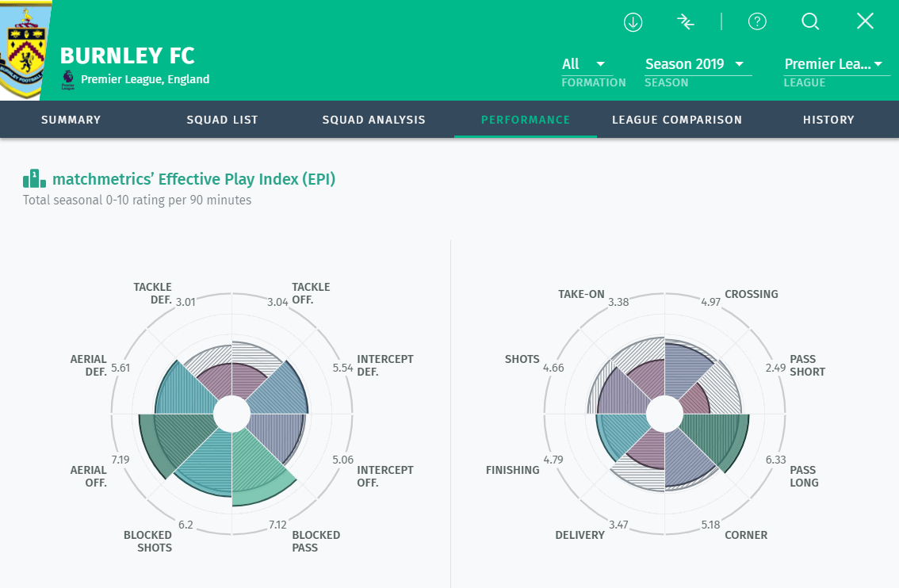Click the Pass Short chart label
899x588 pixels.
[808, 365]
